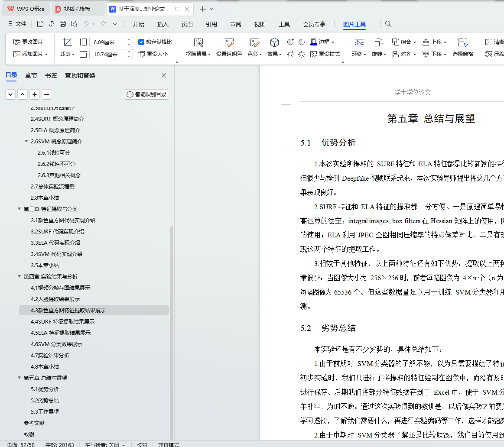504x447 pixels.
Task: Click the up chevron in outline toolbar
Action: click(x=23, y=94)
